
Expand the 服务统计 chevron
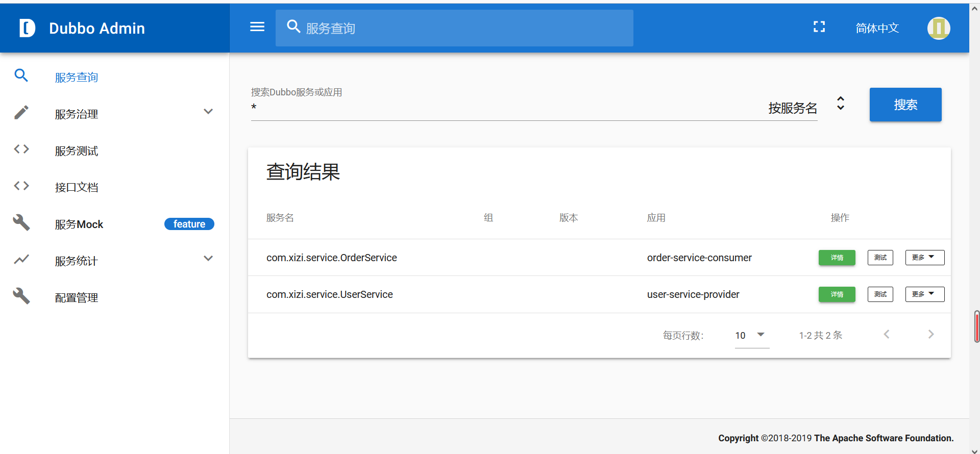(208, 259)
